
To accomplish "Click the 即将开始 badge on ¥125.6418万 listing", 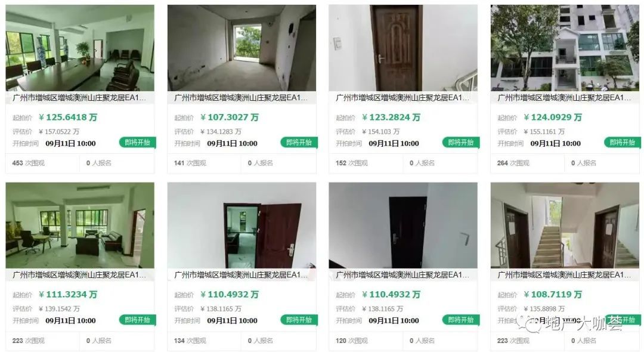I will [x=138, y=143].
